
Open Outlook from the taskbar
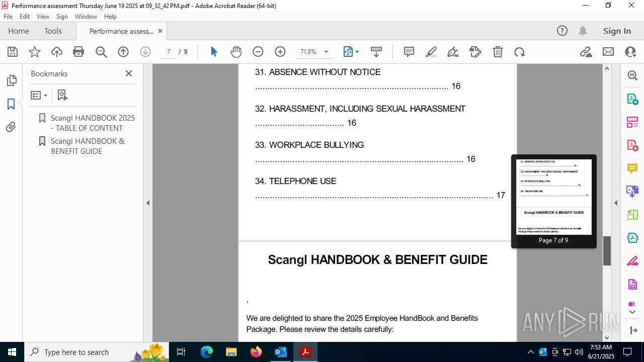pyautogui.click(x=280, y=352)
